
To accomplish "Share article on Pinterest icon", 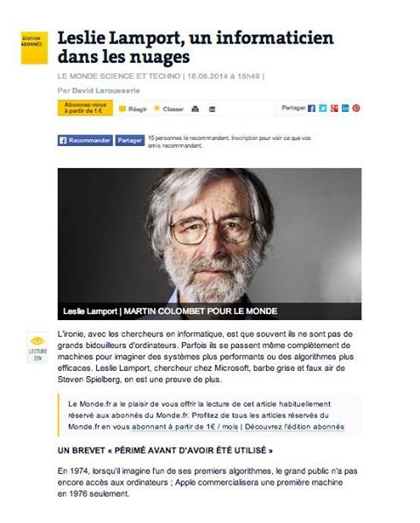I will (x=356, y=108).
